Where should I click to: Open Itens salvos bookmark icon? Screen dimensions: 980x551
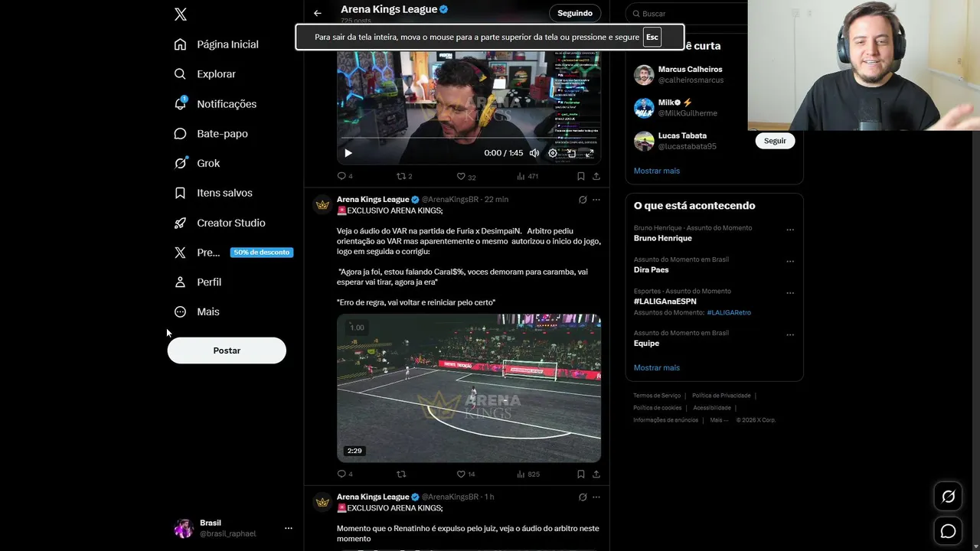click(x=181, y=193)
